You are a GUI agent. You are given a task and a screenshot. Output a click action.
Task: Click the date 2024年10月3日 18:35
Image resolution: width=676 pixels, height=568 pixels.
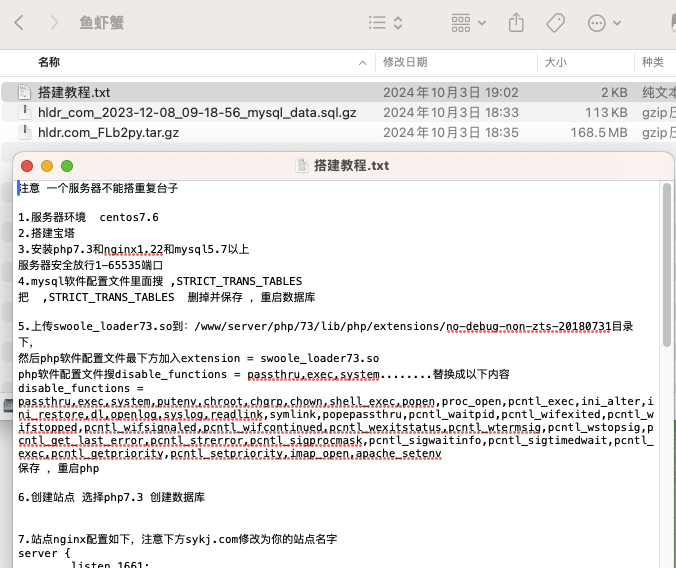451,132
